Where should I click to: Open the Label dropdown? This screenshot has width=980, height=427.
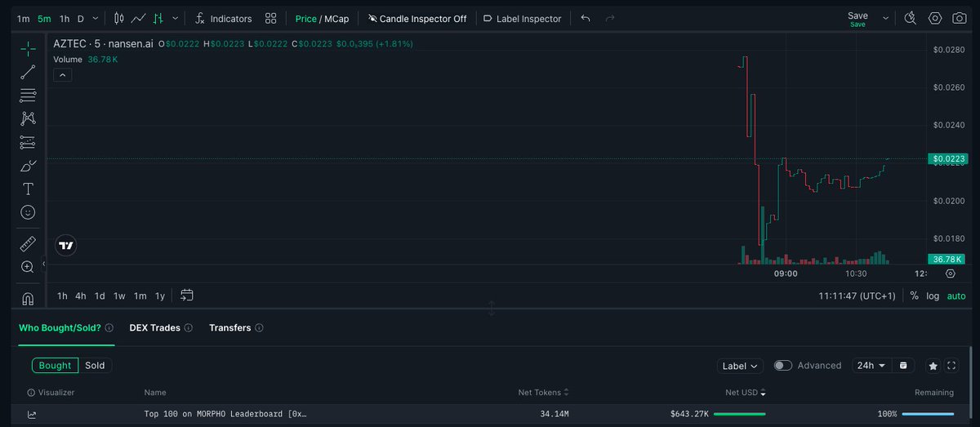(x=741, y=366)
